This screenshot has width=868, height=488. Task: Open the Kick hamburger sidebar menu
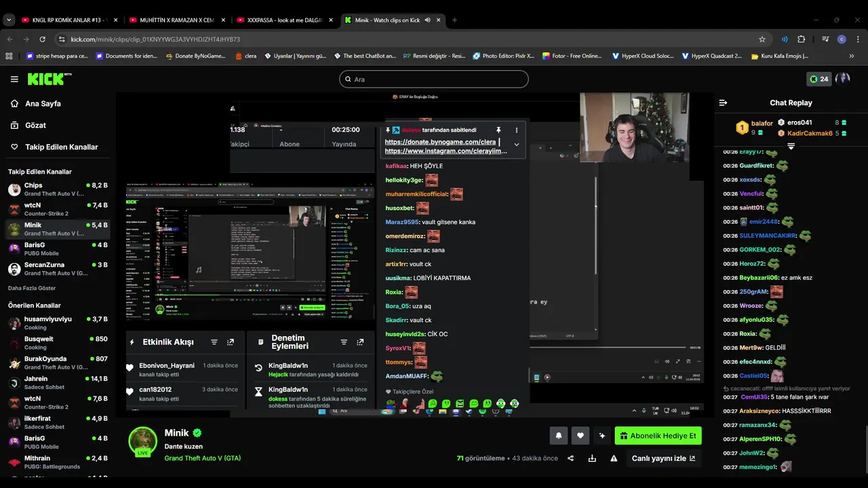[x=14, y=79]
